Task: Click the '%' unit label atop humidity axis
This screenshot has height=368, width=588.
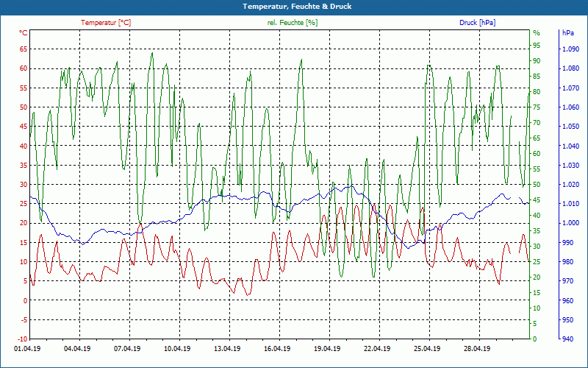Action: coord(537,33)
